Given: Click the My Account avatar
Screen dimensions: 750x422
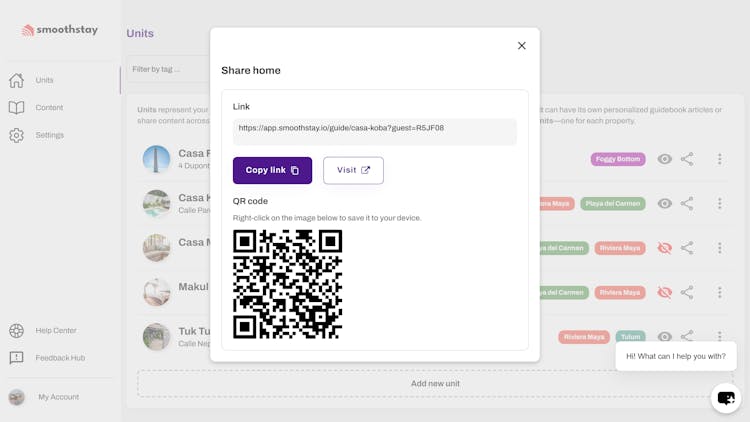Looking at the screenshot, I should pos(17,397).
